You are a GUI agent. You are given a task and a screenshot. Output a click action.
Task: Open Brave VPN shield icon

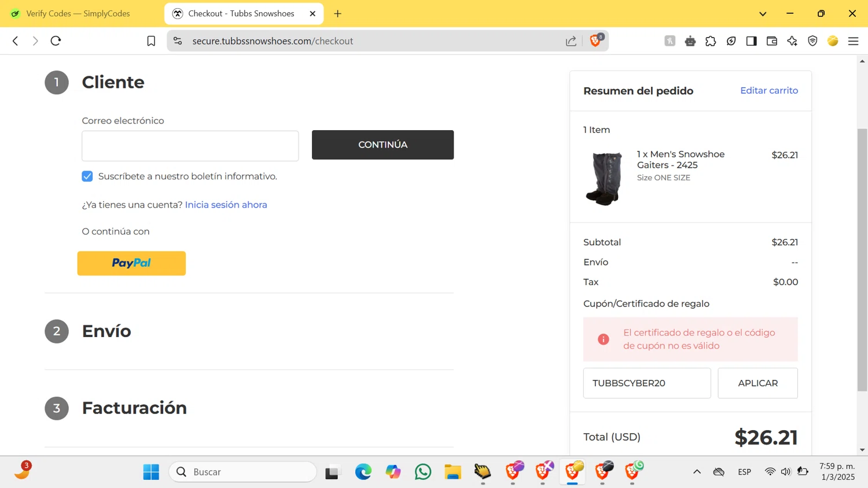coord(812,41)
